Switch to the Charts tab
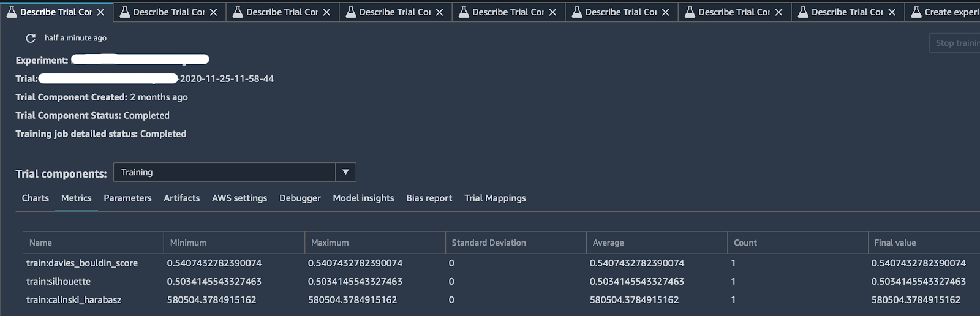Viewport: 980px width, 316px height. pyautogui.click(x=35, y=198)
